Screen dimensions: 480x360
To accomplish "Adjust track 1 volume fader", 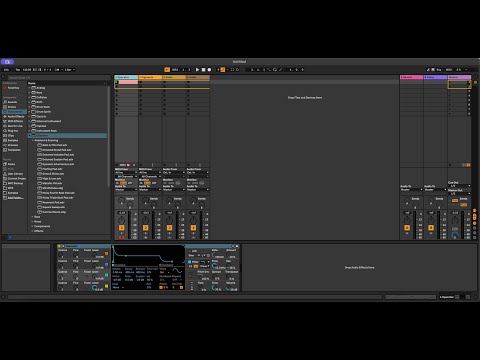I will [x=130, y=225].
